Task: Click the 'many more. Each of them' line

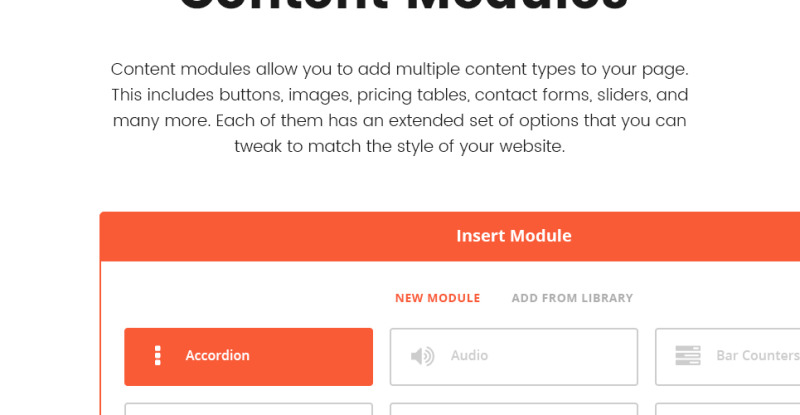Action: point(399,121)
